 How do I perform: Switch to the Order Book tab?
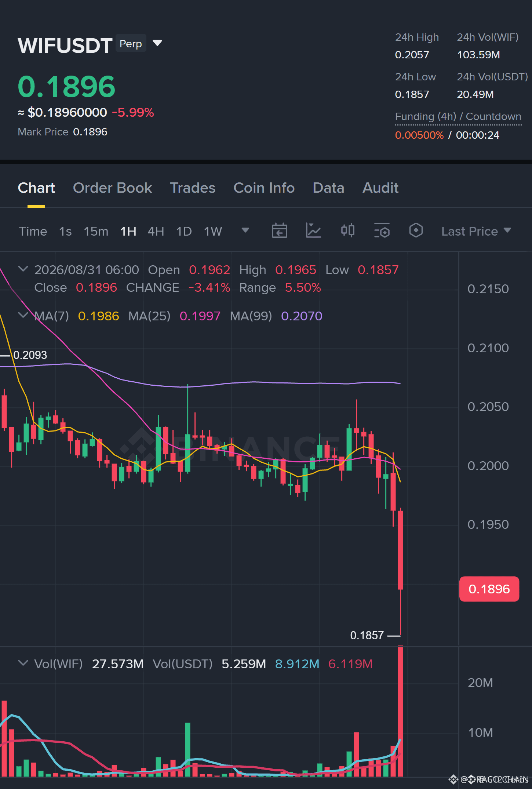[x=112, y=188]
